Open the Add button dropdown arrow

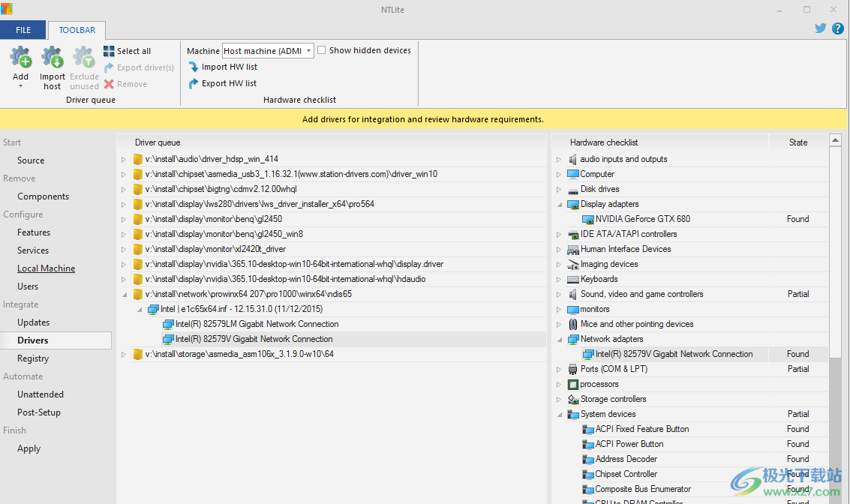coord(20,86)
